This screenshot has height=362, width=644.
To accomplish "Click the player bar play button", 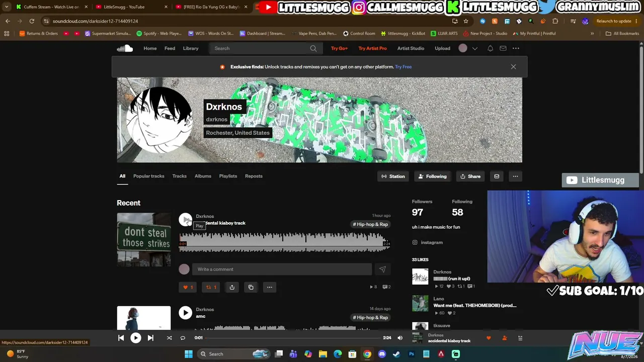I will click(x=136, y=338).
